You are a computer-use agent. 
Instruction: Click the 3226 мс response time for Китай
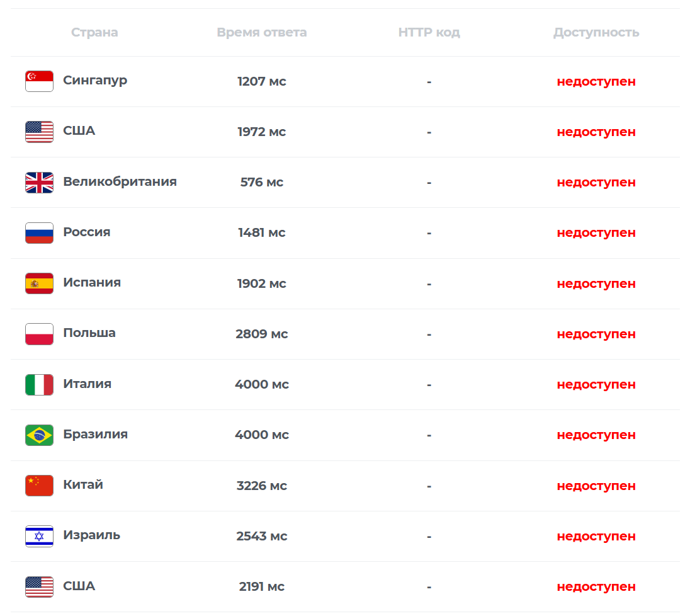pos(262,486)
